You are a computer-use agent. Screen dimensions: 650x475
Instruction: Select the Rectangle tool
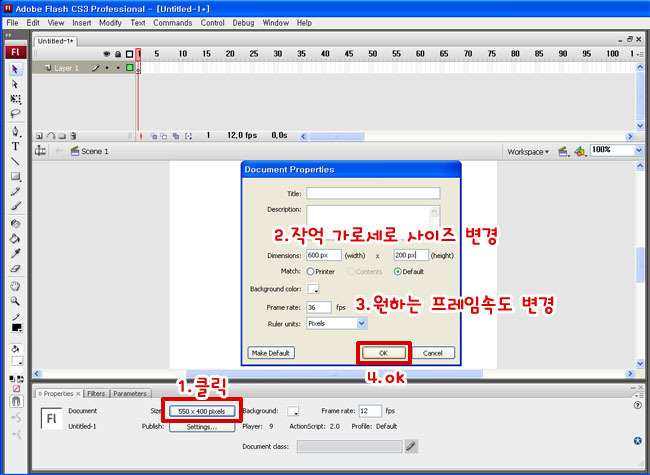15,177
